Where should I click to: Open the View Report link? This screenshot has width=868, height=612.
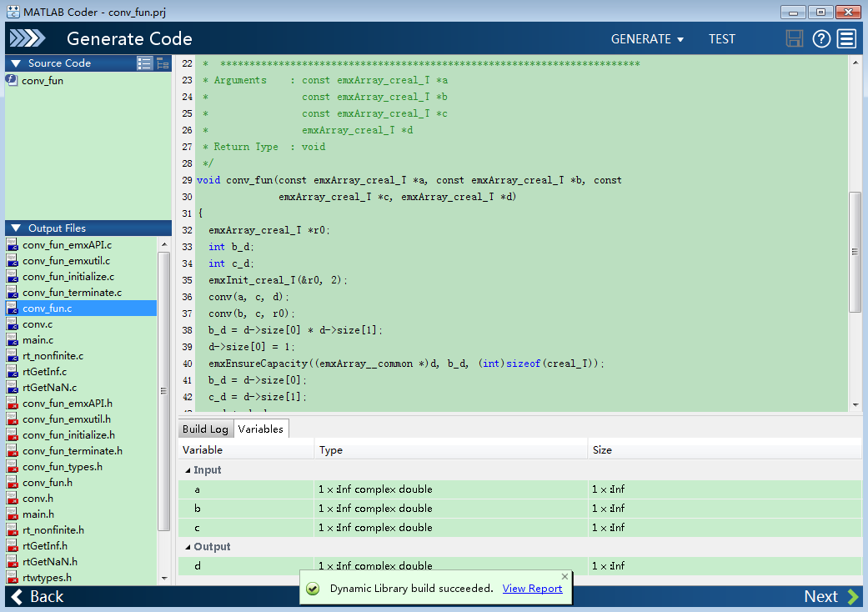click(532, 589)
